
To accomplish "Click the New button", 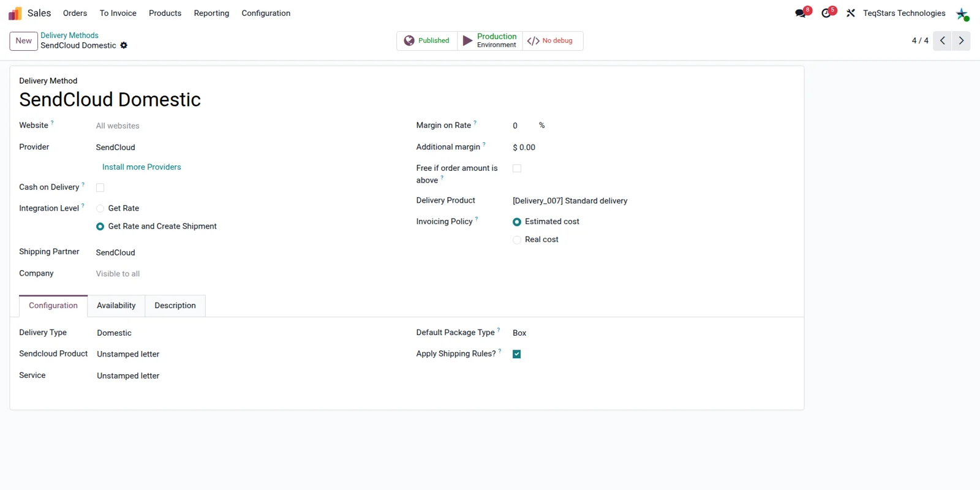I will (x=24, y=40).
